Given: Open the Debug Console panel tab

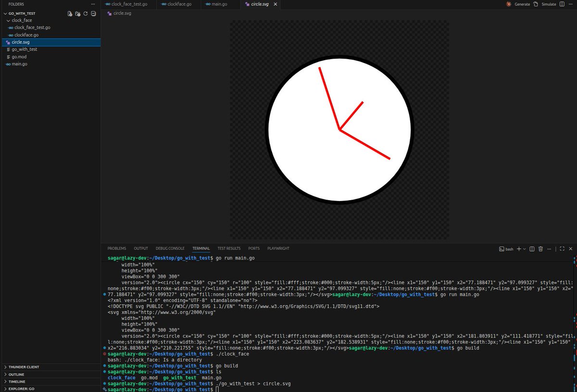Looking at the screenshot, I should click(x=170, y=248).
